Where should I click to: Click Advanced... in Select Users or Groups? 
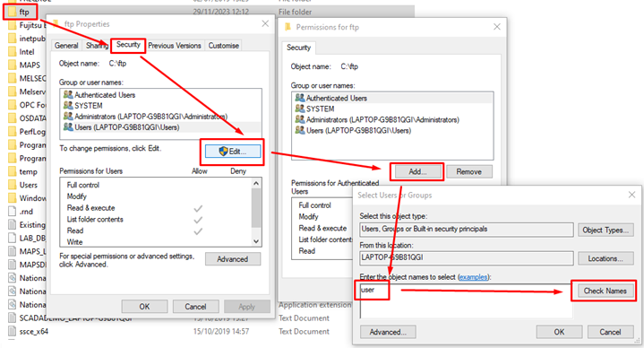tap(388, 332)
